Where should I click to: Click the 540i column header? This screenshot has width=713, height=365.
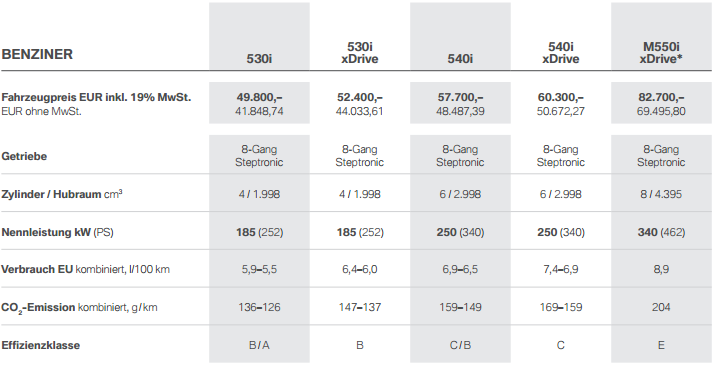point(460,59)
